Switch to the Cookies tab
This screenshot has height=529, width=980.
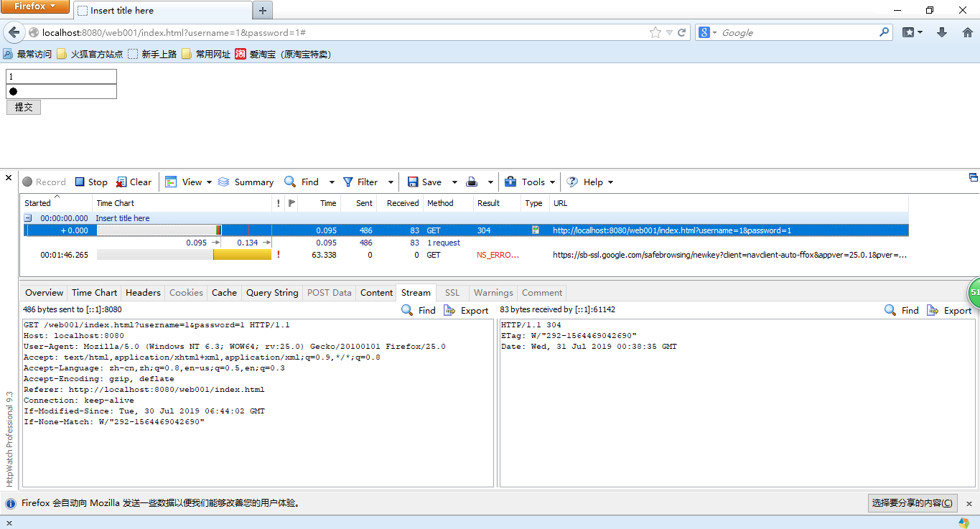[186, 292]
